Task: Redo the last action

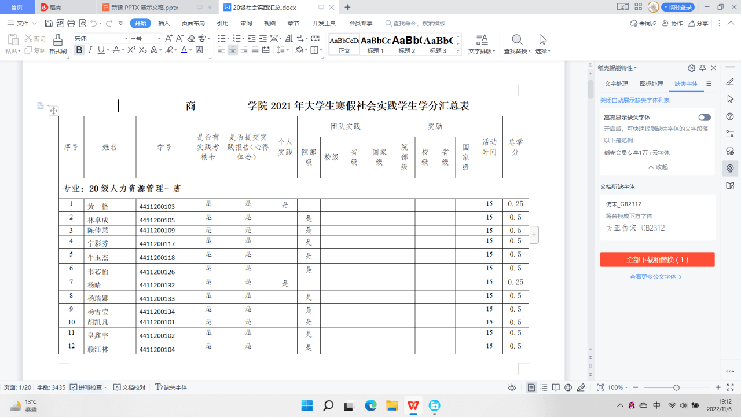Action: (x=109, y=23)
